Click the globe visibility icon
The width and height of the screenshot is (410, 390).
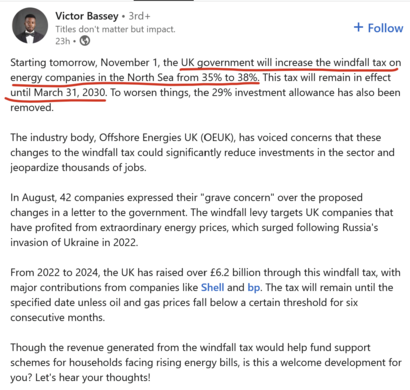pos(85,41)
